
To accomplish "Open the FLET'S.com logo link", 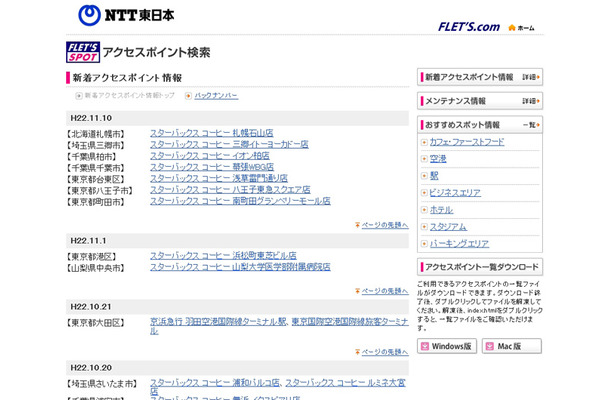I will [x=469, y=27].
